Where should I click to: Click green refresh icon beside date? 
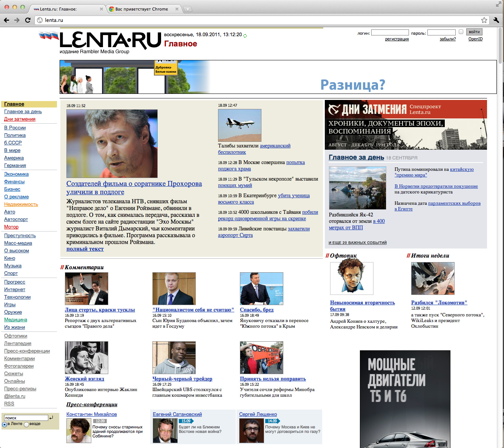pos(245,35)
